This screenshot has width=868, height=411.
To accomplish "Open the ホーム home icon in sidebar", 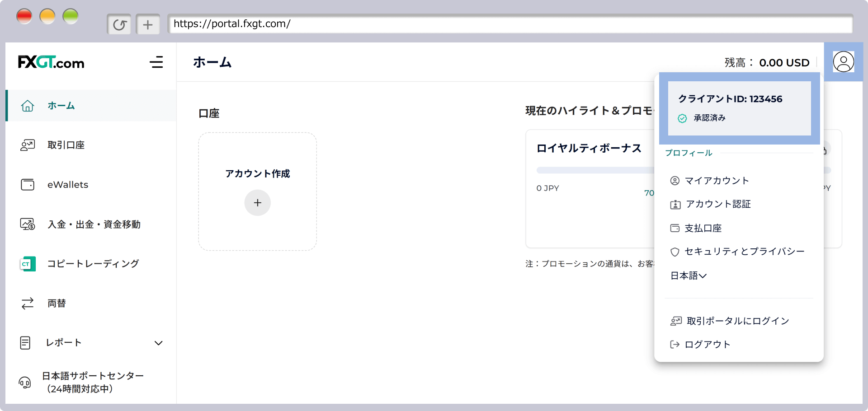I will 28,106.
